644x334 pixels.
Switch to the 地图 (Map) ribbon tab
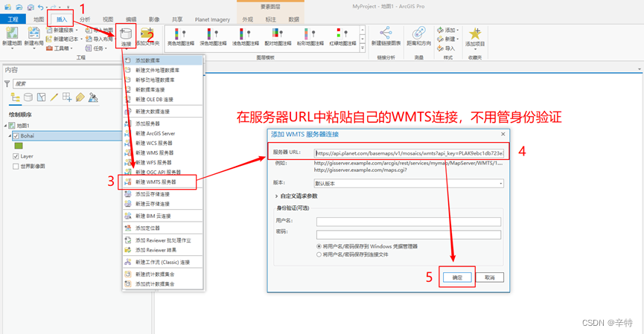coord(39,19)
